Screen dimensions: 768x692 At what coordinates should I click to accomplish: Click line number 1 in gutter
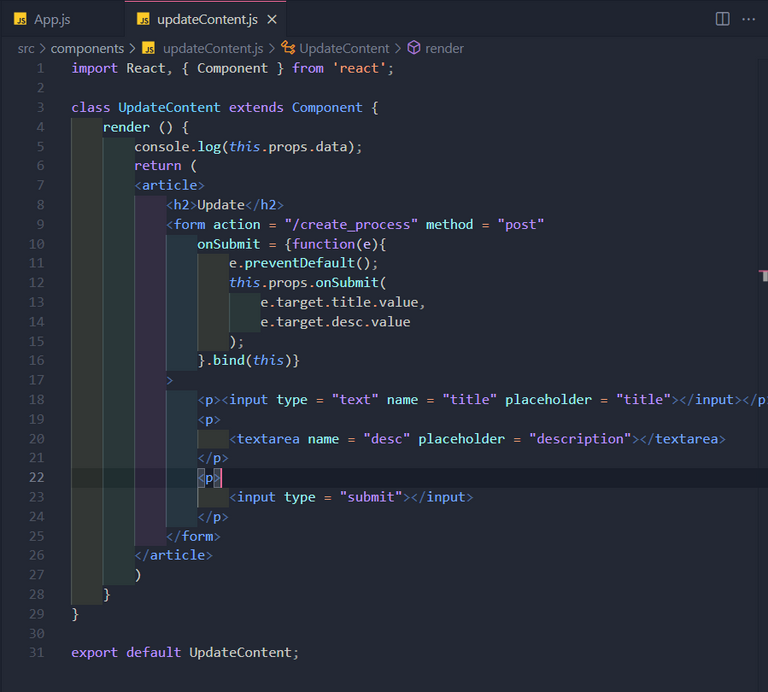tap(40, 69)
